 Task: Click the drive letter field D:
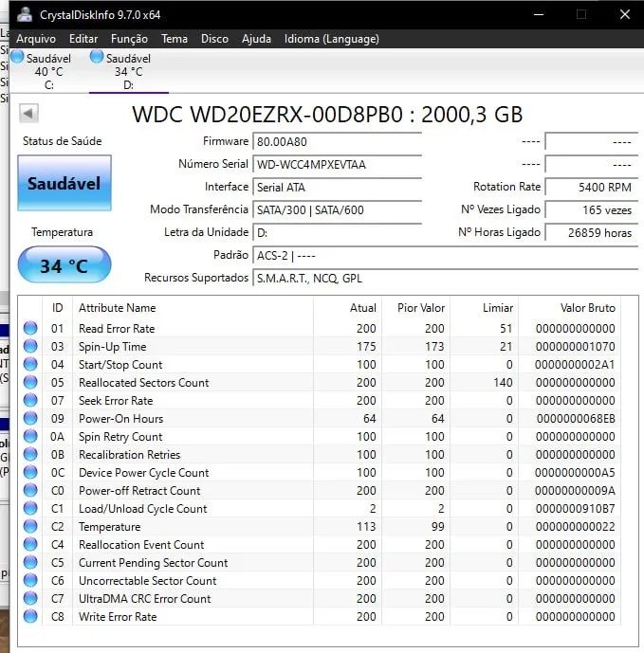pos(338,232)
